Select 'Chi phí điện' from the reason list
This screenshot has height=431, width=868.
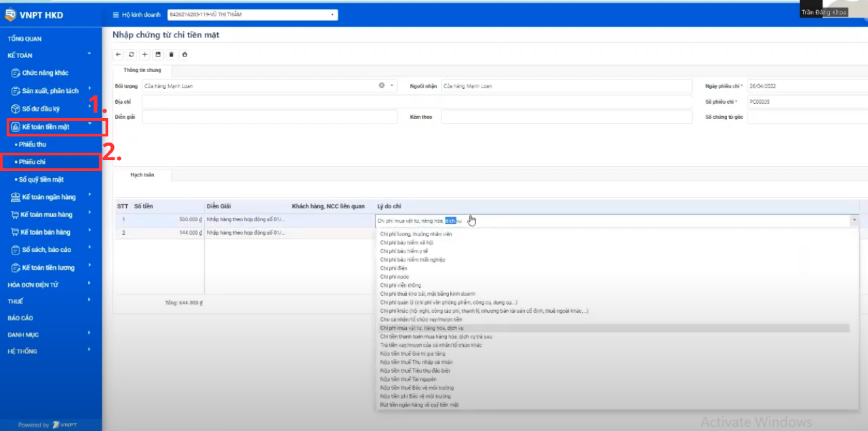click(x=393, y=268)
